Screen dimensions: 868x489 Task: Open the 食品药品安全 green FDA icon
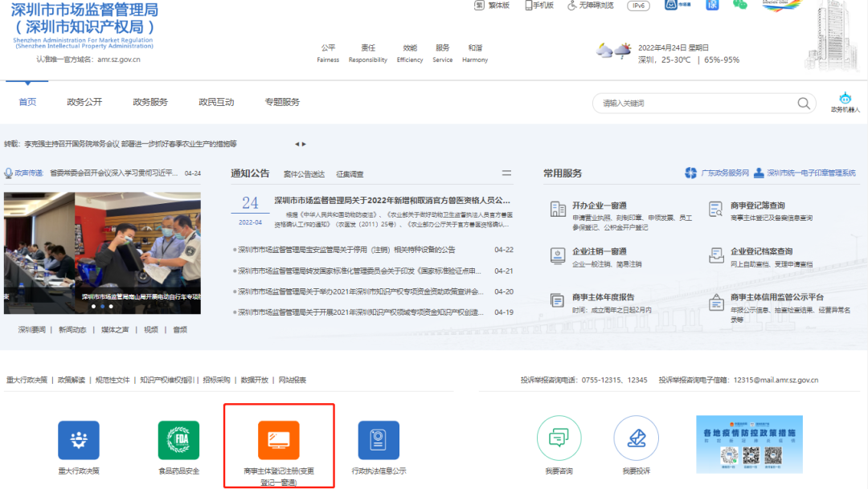tap(178, 440)
